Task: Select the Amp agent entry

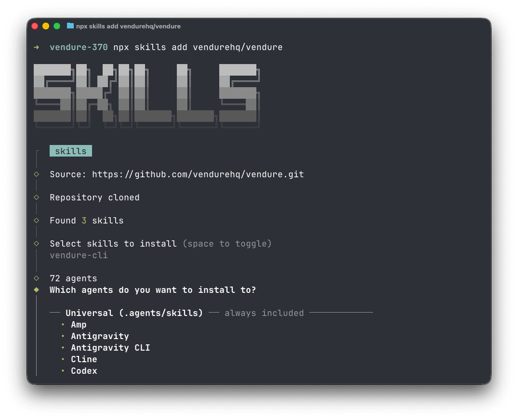Action: click(x=79, y=325)
